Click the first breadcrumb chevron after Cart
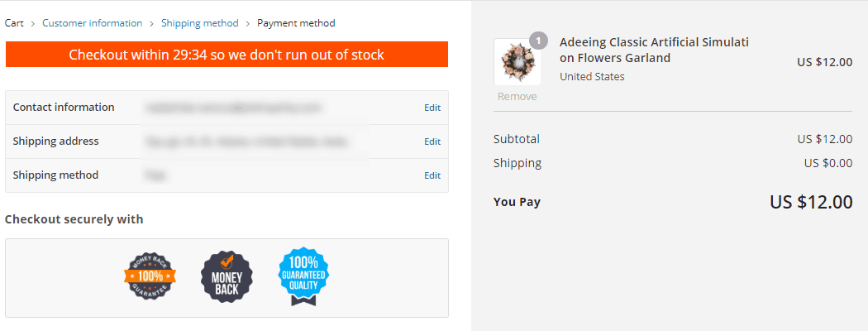 (x=33, y=23)
